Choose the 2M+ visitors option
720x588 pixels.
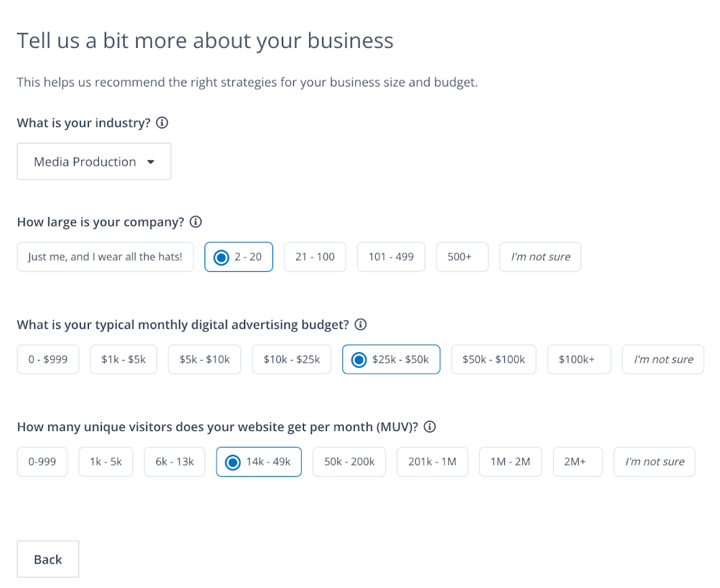(x=578, y=462)
